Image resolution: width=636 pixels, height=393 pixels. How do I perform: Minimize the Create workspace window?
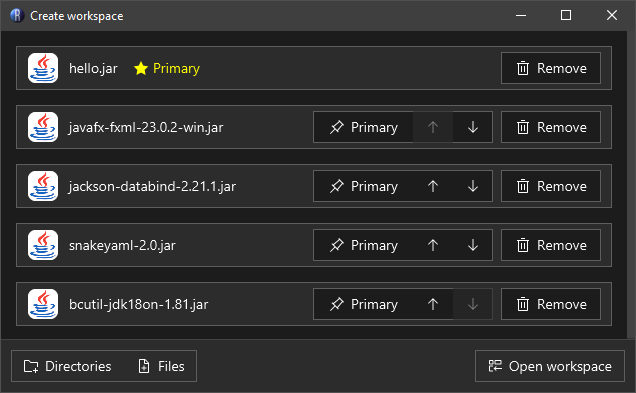tap(521, 15)
